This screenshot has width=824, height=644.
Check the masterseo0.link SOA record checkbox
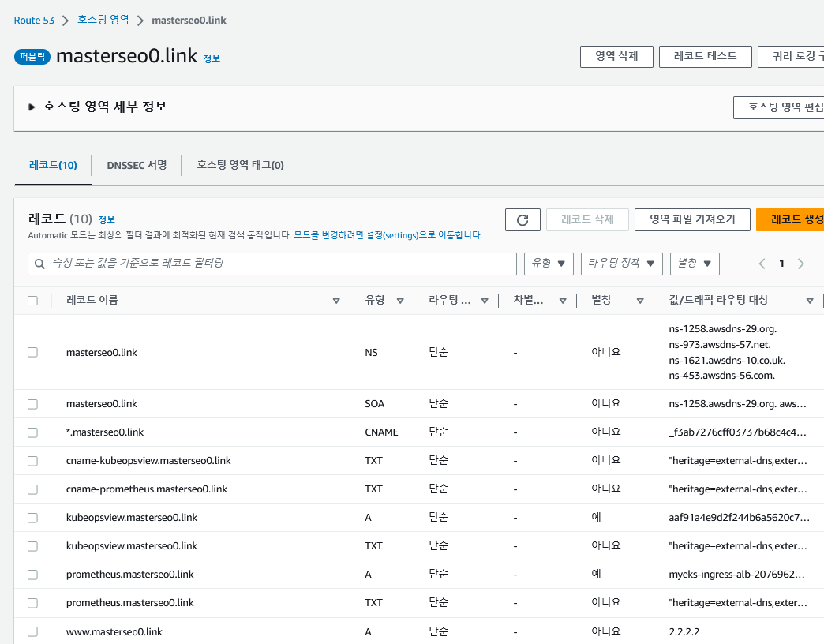coord(32,404)
